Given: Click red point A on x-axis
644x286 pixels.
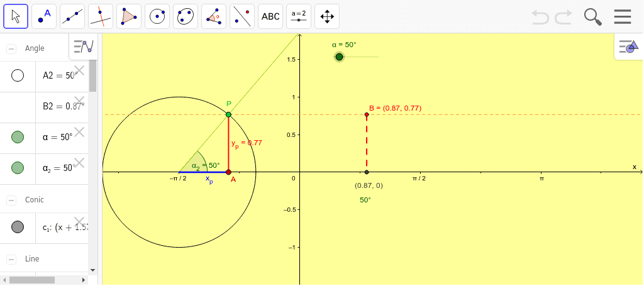Looking at the screenshot, I should [228, 172].
